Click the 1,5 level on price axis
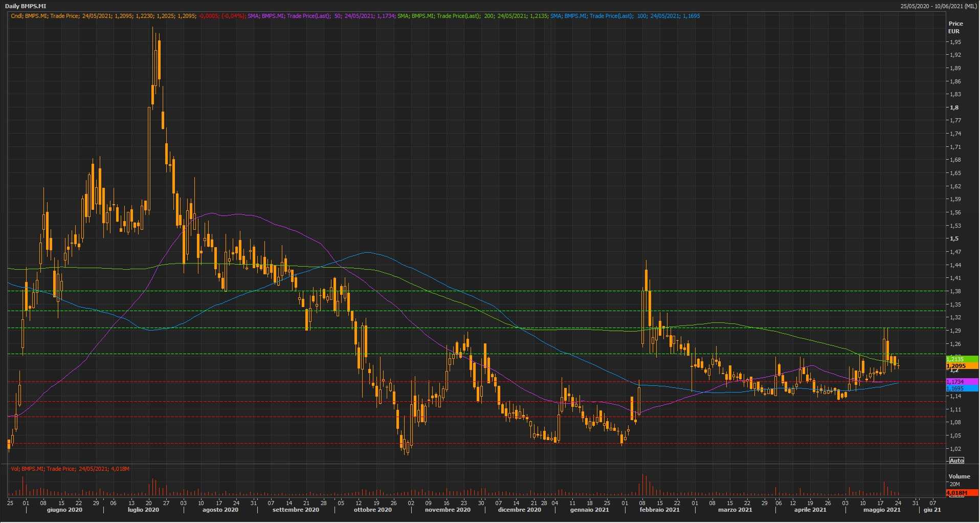Image resolution: width=980 pixels, height=523 pixels. (954, 238)
